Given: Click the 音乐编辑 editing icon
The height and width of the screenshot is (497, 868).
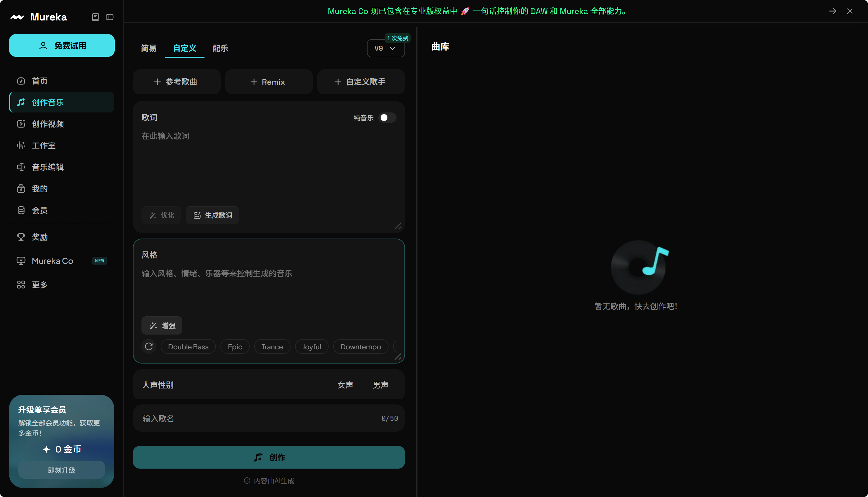Looking at the screenshot, I should pyautogui.click(x=21, y=167).
